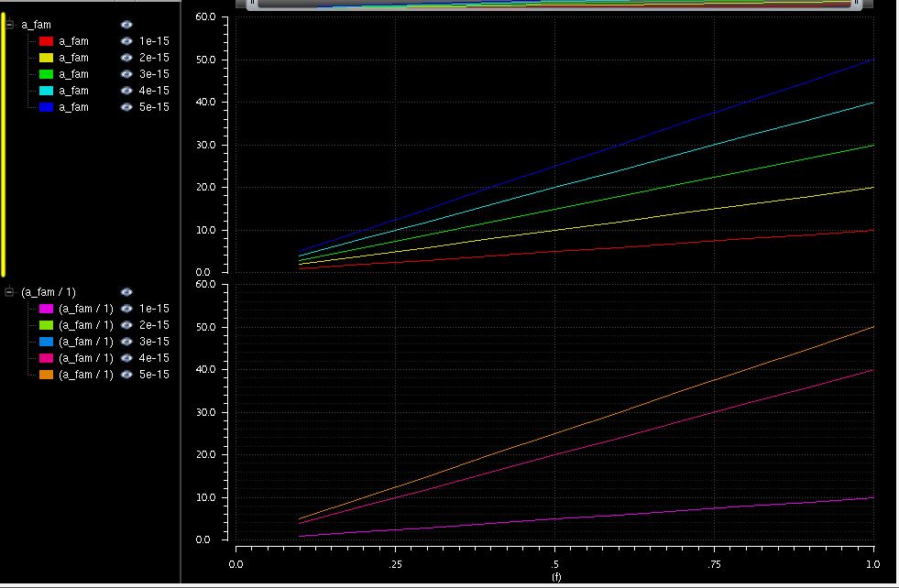Hide the (a_fam / 1) 2e-15 trace
899x588 pixels.
[x=126, y=325]
